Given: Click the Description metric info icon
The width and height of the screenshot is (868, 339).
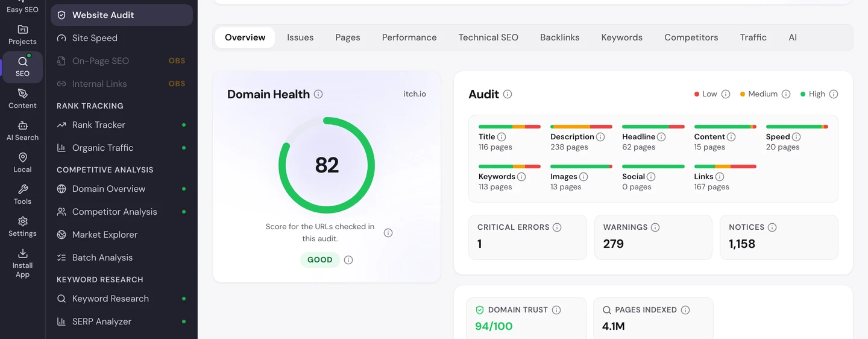Looking at the screenshot, I should click(x=600, y=137).
